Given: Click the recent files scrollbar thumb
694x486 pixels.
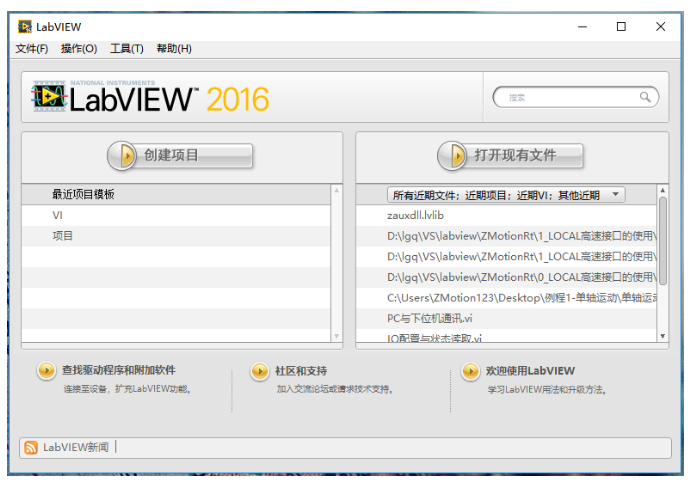Looking at the screenshot, I should coord(663,241).
